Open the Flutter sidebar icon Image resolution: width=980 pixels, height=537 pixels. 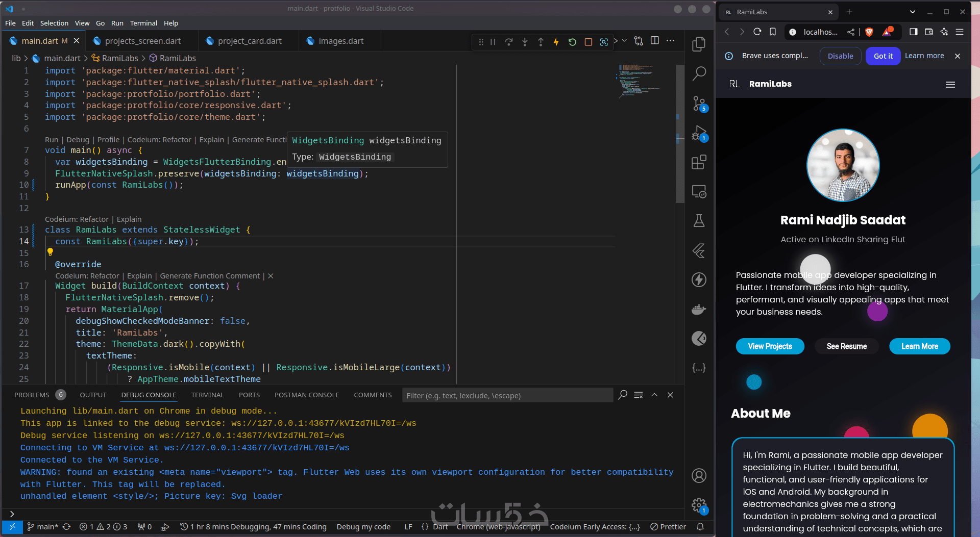(x=699, y=250)
